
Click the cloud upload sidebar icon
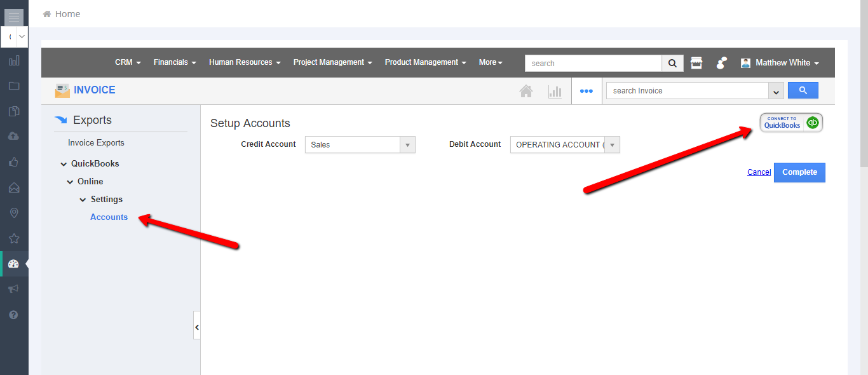tap(13, 136)
